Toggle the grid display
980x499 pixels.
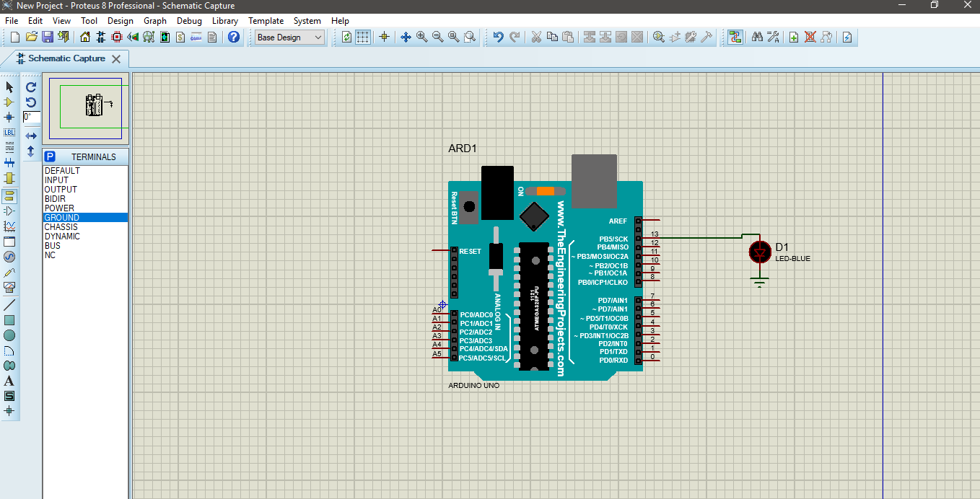pyautogui.click(x=363, y=37)
